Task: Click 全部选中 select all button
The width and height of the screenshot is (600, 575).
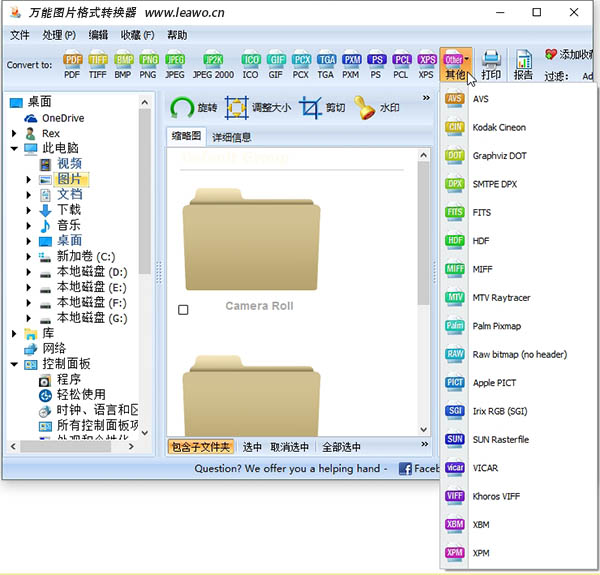Action: pyautogui.click(x=341, y=447)
